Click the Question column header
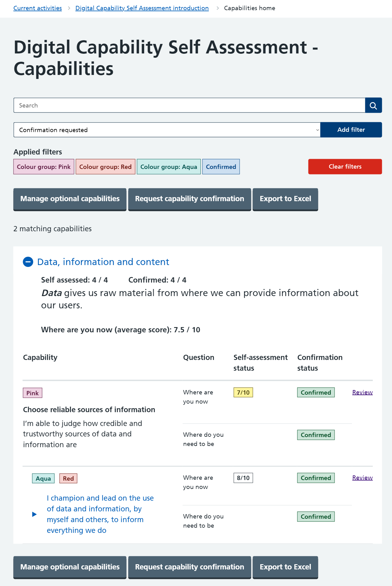This screenshot has width=392, height=586. [x=199, y=357]
